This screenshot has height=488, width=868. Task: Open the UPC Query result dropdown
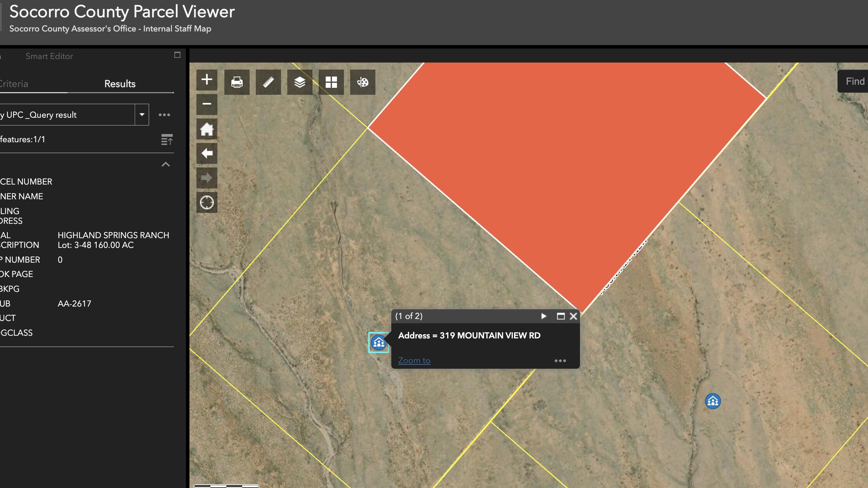tap(142, 115)
